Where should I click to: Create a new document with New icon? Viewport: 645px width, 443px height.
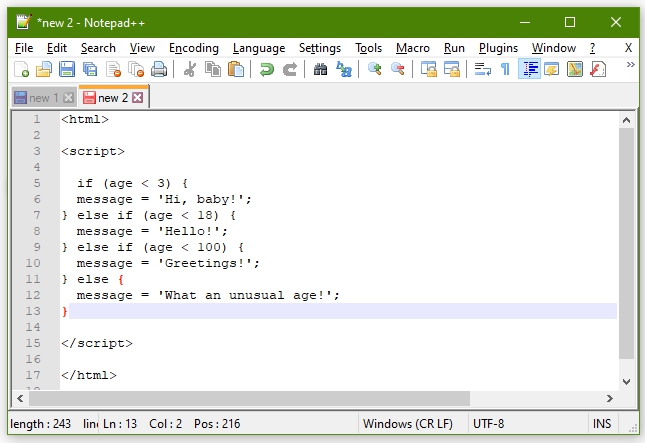click(21, 69)
